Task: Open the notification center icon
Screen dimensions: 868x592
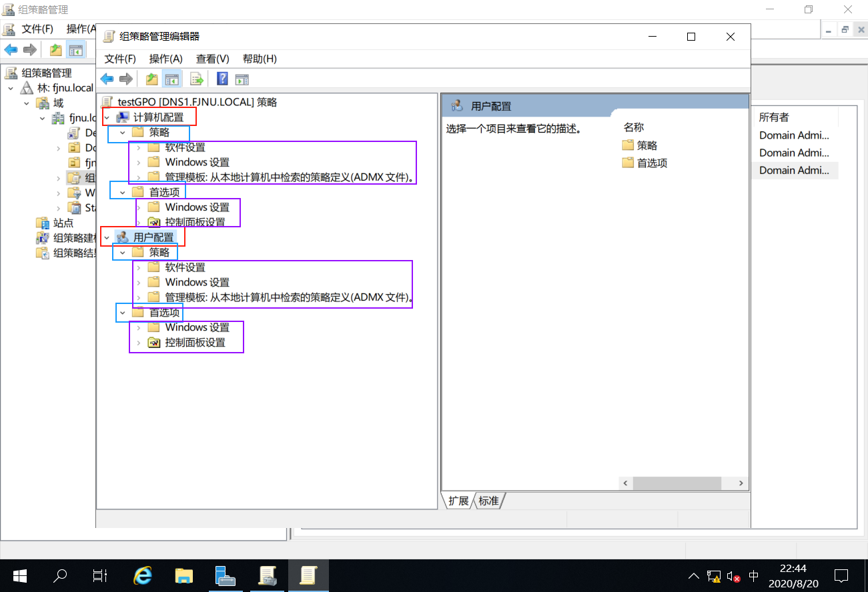Action: coord(842,575)
